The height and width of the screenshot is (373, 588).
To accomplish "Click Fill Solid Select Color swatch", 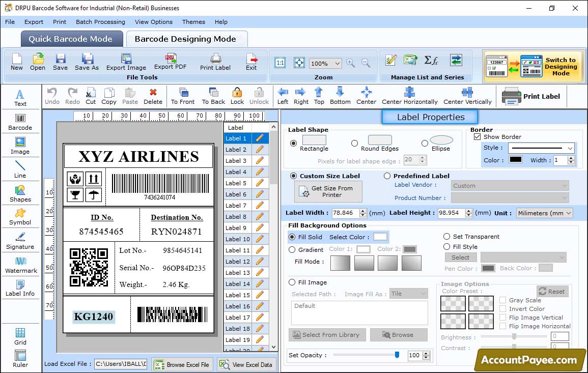I will [380, 237].
